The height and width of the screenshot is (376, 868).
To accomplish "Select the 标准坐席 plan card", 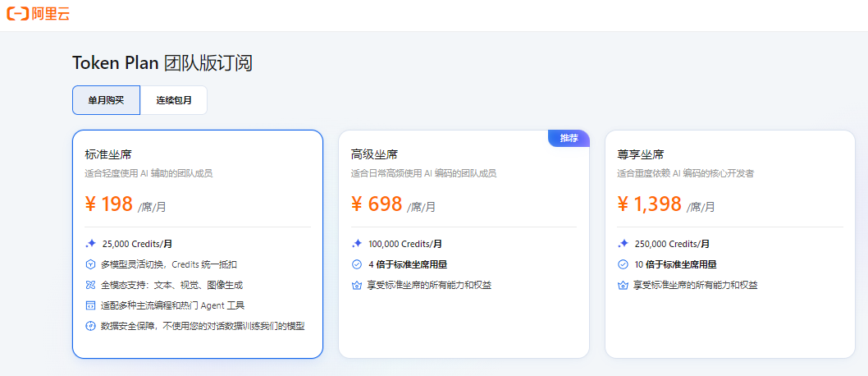I will (x=197, y=244).
